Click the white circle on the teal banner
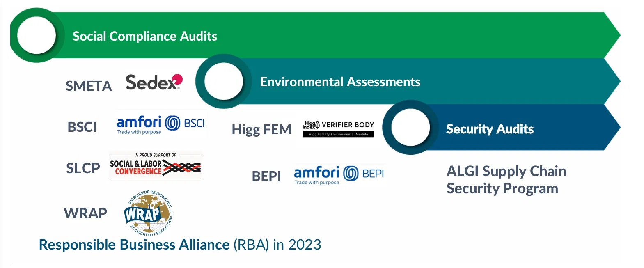 [x=224, y=81]
